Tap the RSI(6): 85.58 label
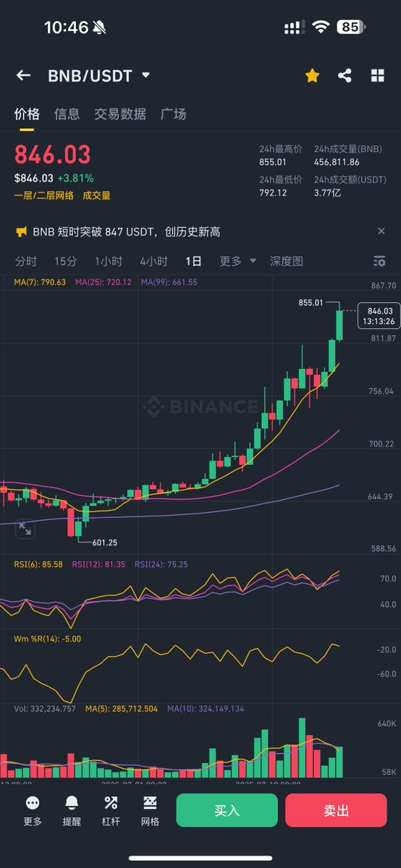This screenshot has height=868, width=401. coord(38,564)
